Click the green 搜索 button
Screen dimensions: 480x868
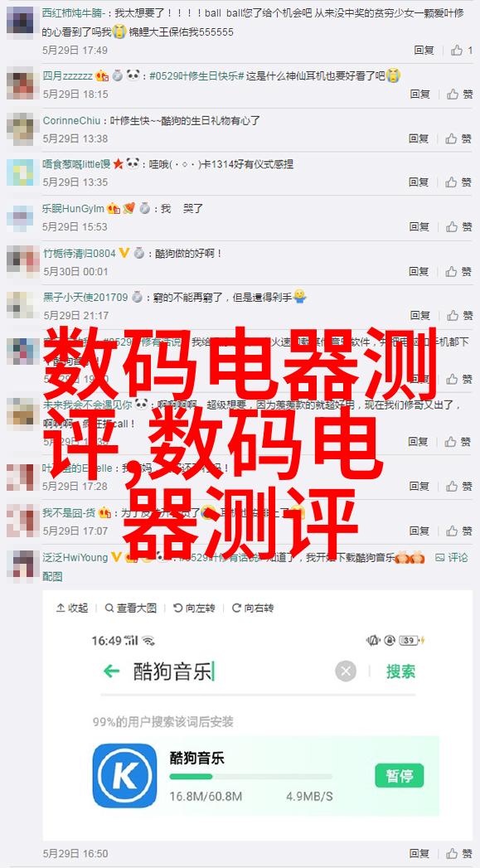401,672
